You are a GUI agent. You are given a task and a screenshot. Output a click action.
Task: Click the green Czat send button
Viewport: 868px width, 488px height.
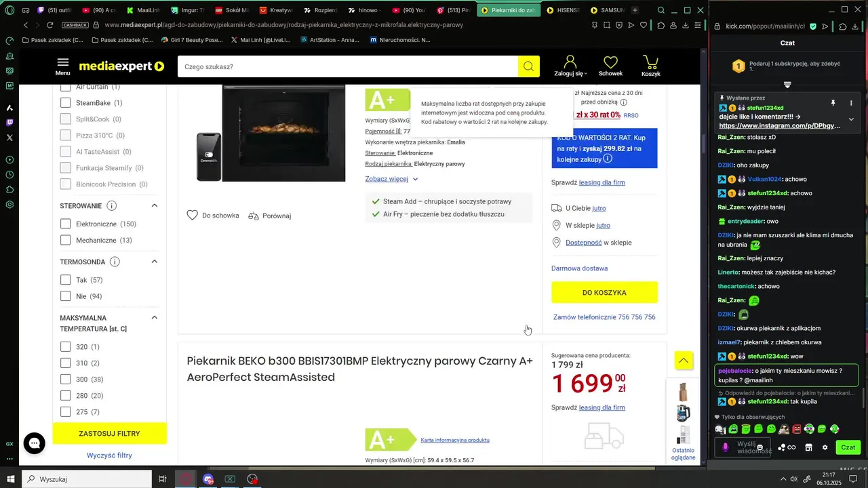pos(848,447)
